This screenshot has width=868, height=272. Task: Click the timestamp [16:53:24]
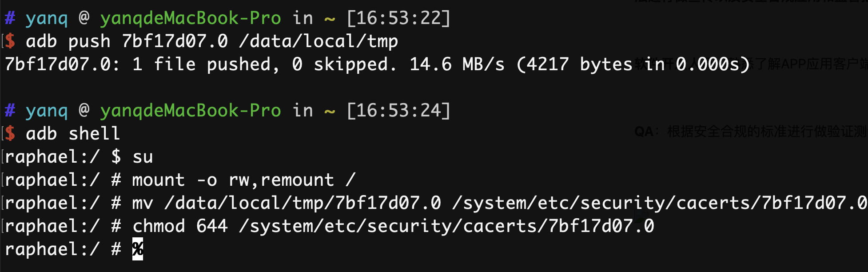(x=398, y=111)
